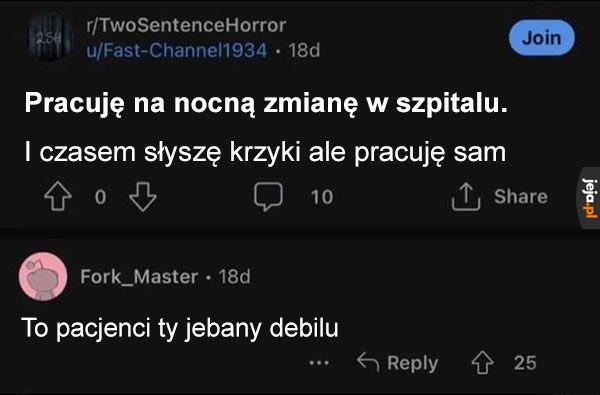
Task: Join the TwoSentenceHorror community
Action: coord(541,38)
